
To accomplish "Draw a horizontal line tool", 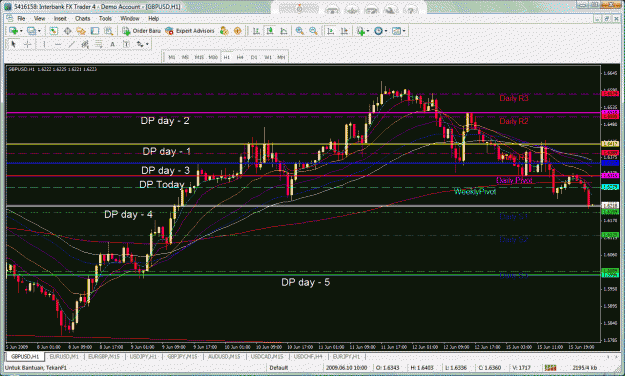I will coord(58,44).
